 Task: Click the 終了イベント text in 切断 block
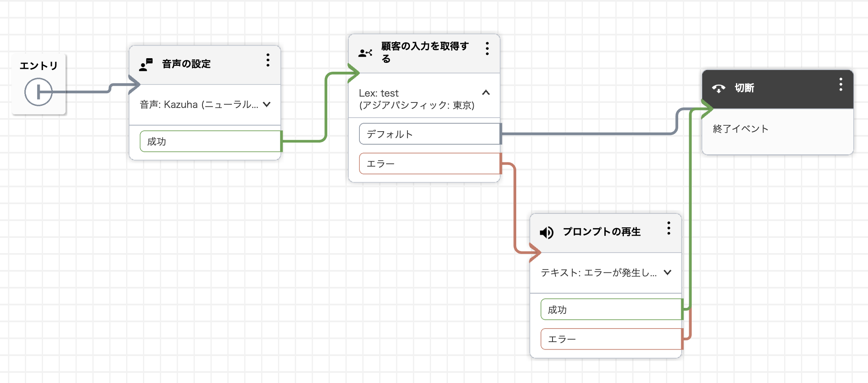point(741,129)
